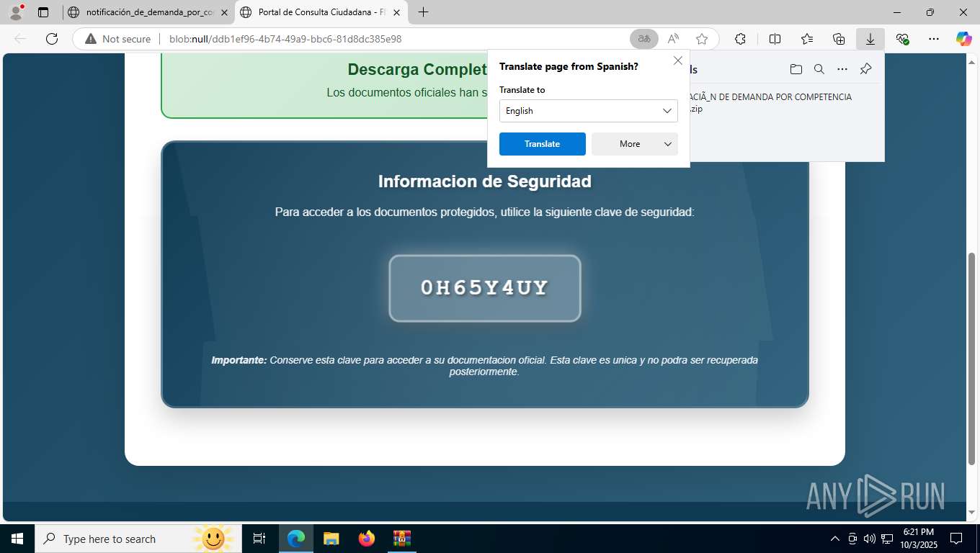The height and width of the screenshot is (553, 980).
Task: Click the Not secure site warning
Action: coord(118,39)
